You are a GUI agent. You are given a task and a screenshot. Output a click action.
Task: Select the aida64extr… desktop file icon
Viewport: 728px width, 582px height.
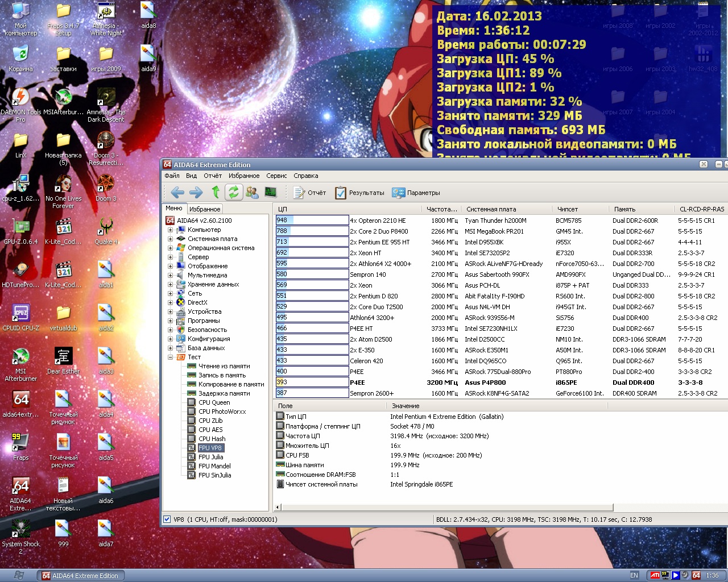(20, 404)
